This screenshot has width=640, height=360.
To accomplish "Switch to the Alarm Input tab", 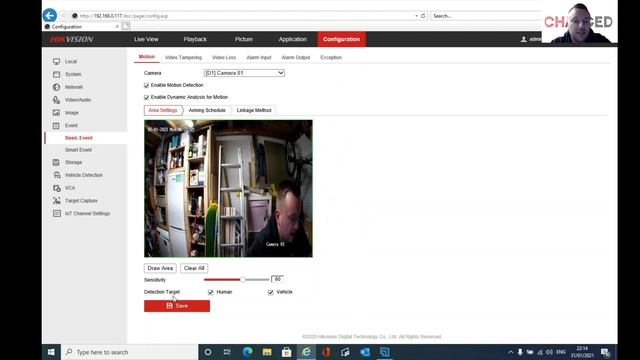I will coord(259,58).
